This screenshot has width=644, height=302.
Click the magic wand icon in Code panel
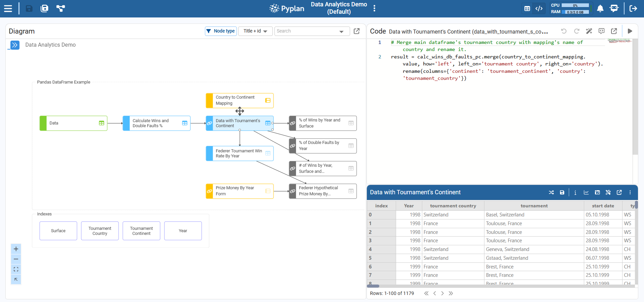click(x=589, y=31)
